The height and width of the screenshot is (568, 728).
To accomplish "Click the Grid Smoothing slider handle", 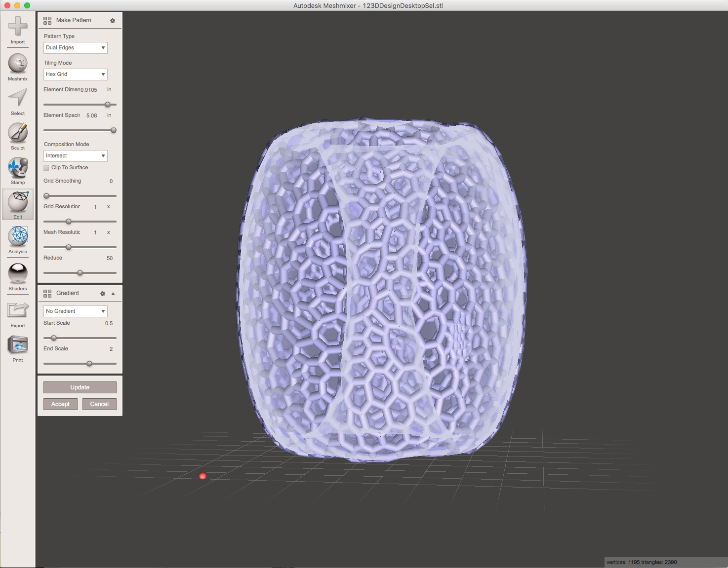I will coord(46,196).
